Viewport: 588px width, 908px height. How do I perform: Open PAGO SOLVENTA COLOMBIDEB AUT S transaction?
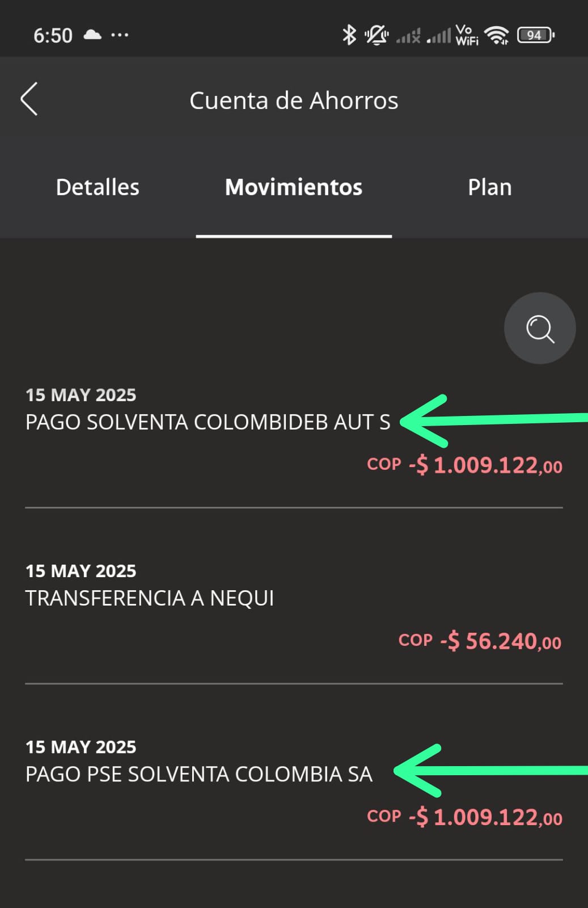(x=208, y=422)
